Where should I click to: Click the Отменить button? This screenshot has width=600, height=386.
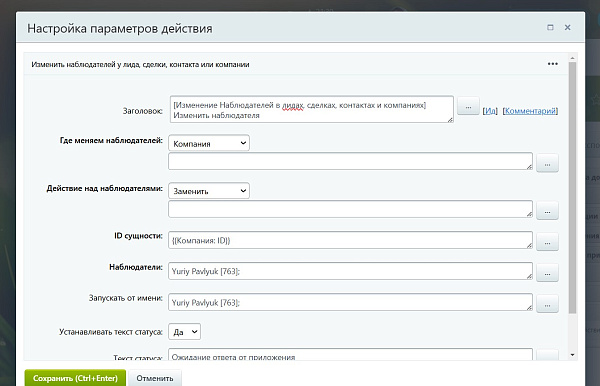[x=155, y=378]
